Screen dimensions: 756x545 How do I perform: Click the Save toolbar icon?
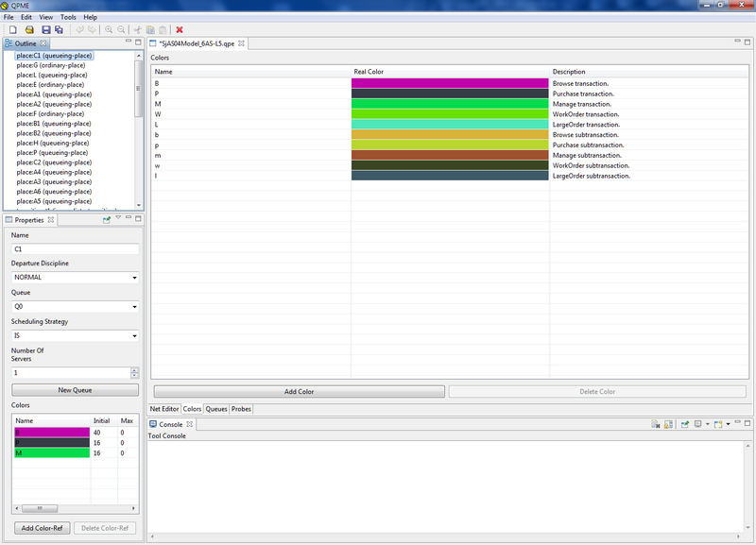point(45,30)
